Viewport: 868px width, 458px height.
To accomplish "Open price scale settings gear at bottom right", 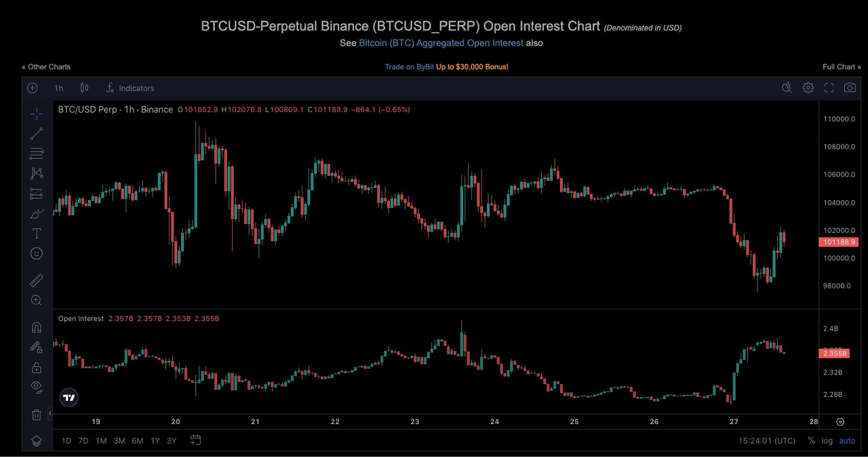I will (840, 421).
